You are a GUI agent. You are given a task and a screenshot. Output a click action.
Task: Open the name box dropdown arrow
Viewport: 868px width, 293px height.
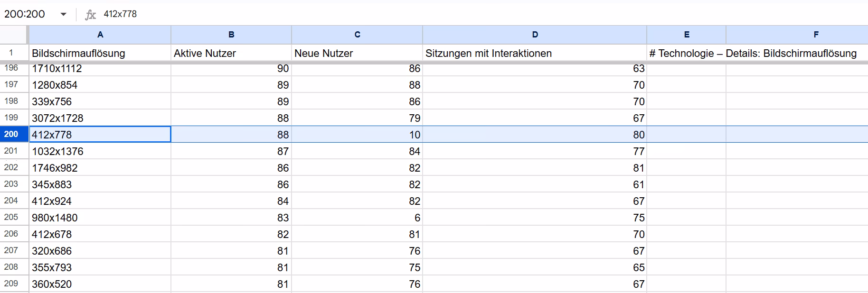63,14
